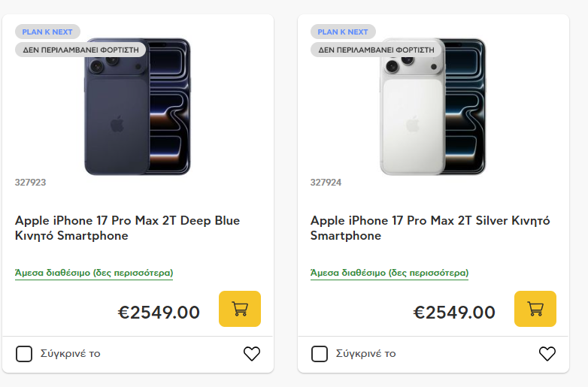Click PLAN K NEXT badge on Deep Blue card

point(47,32)
